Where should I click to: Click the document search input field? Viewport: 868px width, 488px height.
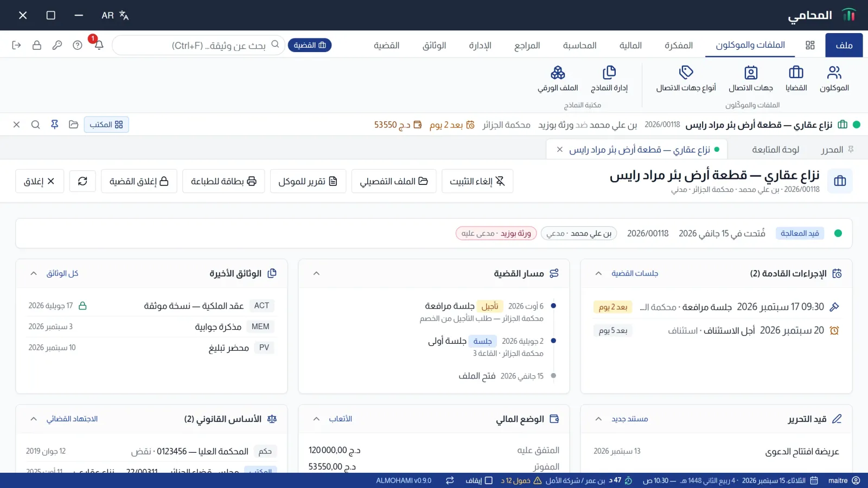[199, 45]
